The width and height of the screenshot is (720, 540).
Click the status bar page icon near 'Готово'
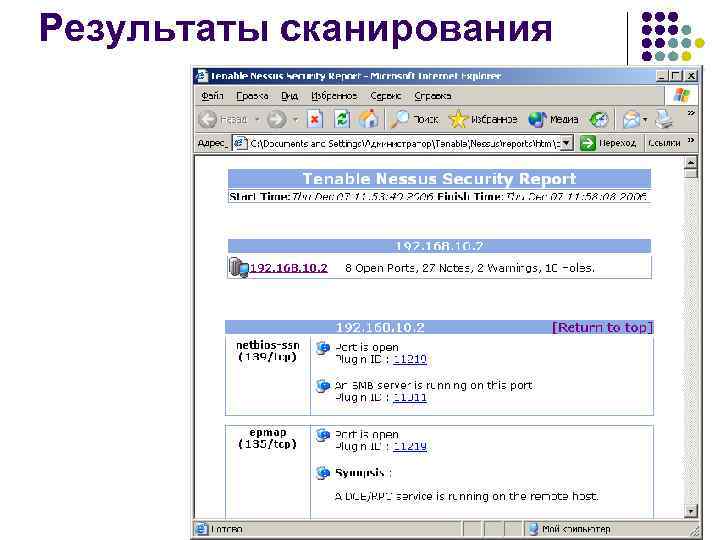202,529
